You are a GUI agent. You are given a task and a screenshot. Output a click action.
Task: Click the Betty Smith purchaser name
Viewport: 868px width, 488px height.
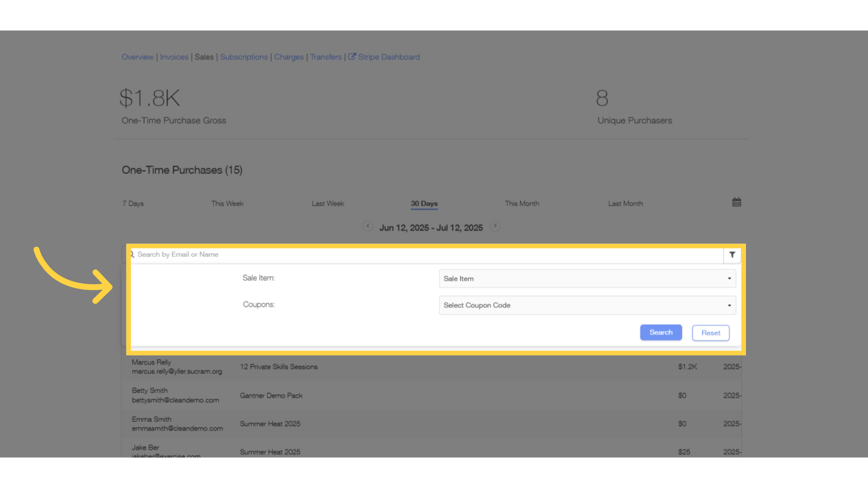pyautogui.click(x=150, y=390)
